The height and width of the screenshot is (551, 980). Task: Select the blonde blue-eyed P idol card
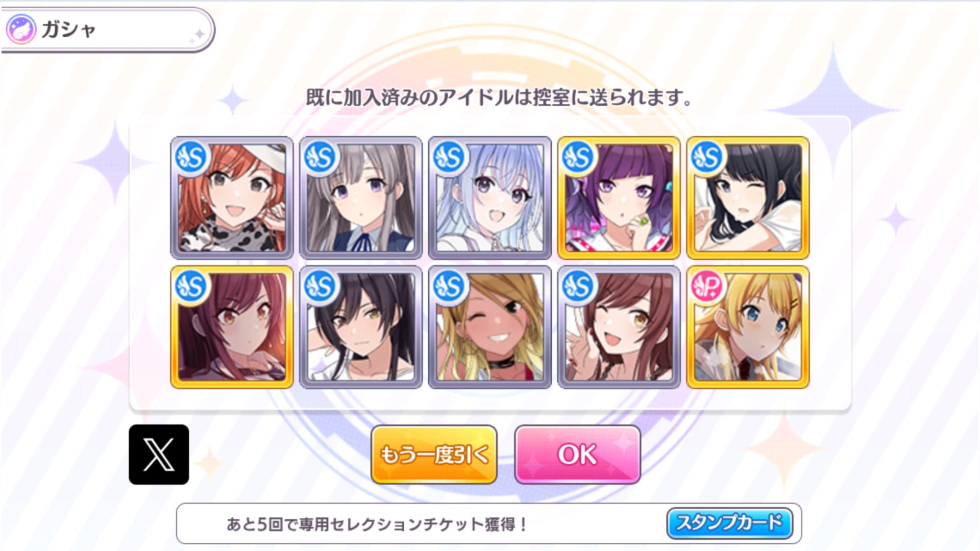(748, 327)
